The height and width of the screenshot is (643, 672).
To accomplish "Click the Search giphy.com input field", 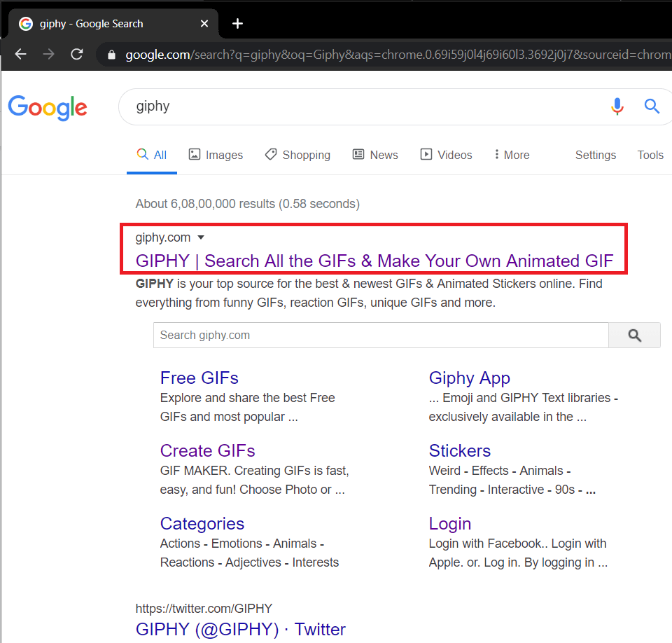I will [x=380, y=336].
